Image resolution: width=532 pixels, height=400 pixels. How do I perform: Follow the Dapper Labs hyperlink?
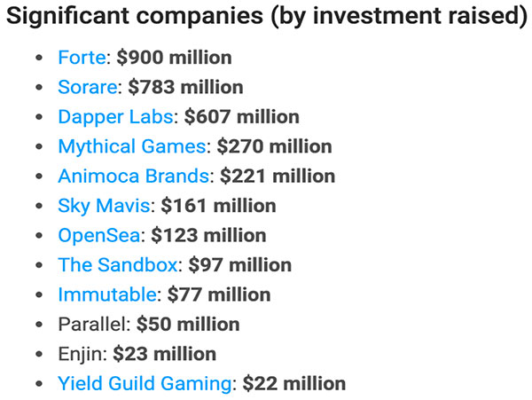pos(115,117)
